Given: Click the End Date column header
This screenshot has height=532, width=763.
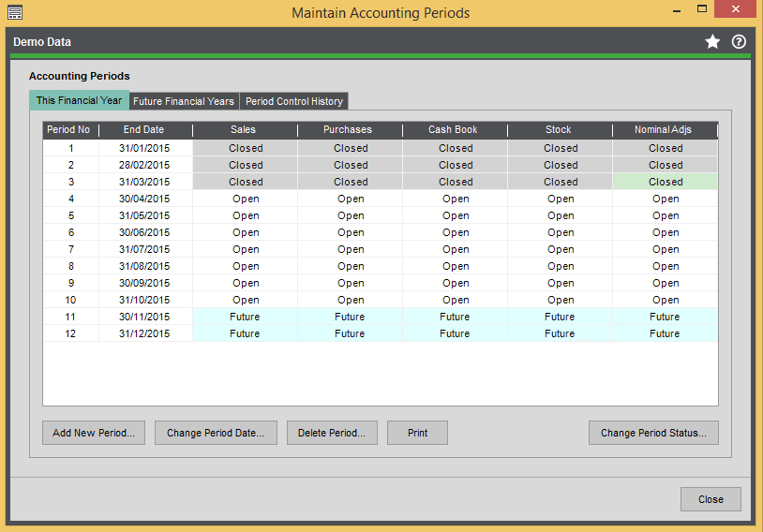Looking at the screenshot, I should point(144,130).
